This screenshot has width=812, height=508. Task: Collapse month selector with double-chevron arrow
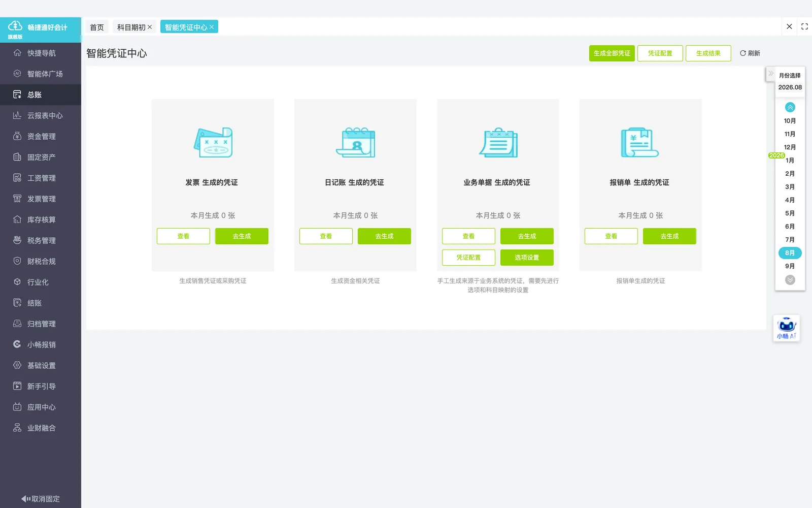(771, 74)
